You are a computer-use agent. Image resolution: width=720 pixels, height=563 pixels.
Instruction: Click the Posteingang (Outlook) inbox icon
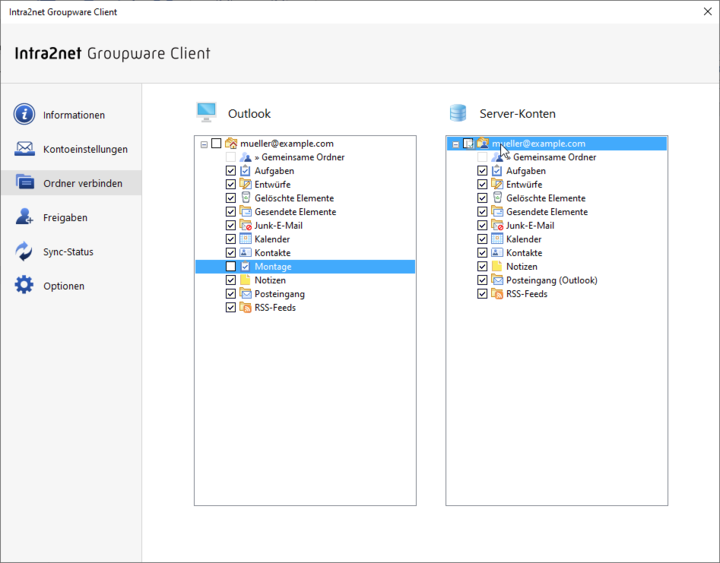(x=497, y=280)
